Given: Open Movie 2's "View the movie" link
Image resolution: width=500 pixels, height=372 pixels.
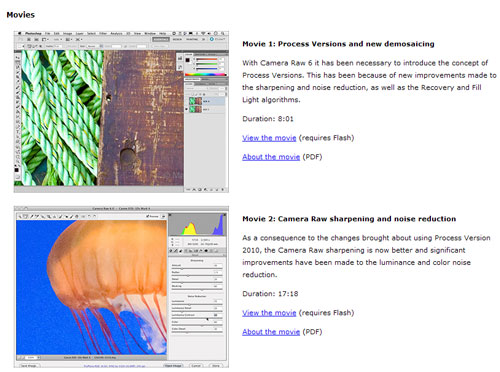Looking at the screenshot, I should click(x=269, y=313).
